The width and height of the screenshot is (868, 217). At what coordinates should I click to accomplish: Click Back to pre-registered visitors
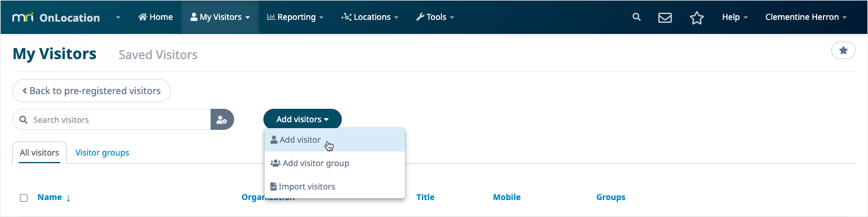pyautogui.click(x=91, y=91)
